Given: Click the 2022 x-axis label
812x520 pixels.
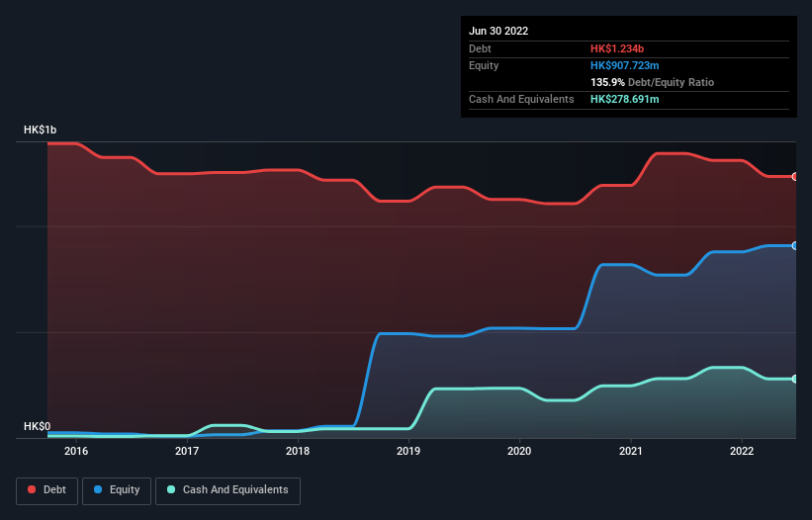Looking at the screenshot, I should 742,451.
